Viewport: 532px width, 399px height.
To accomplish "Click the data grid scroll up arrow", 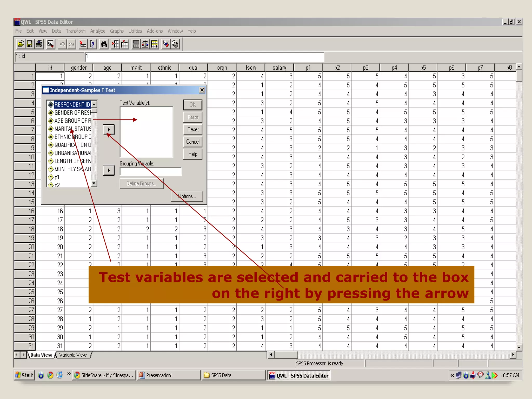I will pyautogui.click(x=519, y=67).
